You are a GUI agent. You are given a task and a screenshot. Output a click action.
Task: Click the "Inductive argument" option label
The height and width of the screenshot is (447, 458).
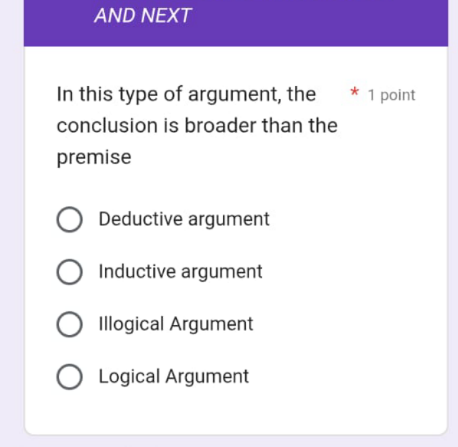coord(180,272)
